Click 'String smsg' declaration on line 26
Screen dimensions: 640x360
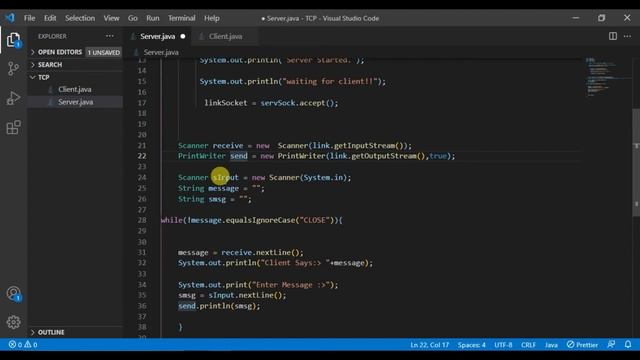pos(202,199)
